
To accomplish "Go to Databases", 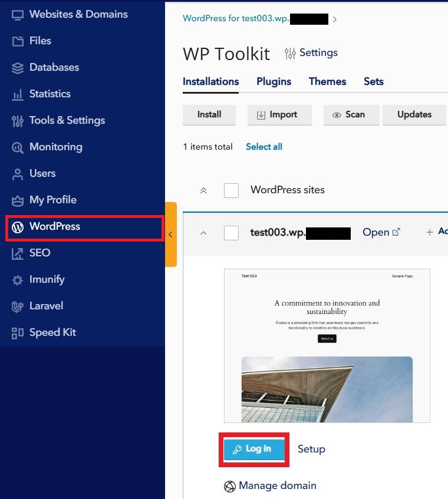I will click(x=54, y=67).
